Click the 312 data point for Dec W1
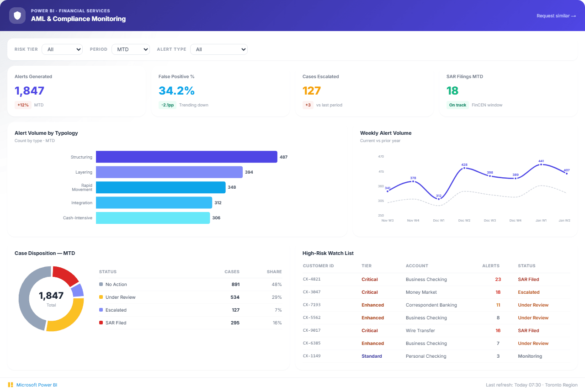Image resolution: width=585 pixels, height=392 pixels. pyautogui.click(x=439, y=199)
